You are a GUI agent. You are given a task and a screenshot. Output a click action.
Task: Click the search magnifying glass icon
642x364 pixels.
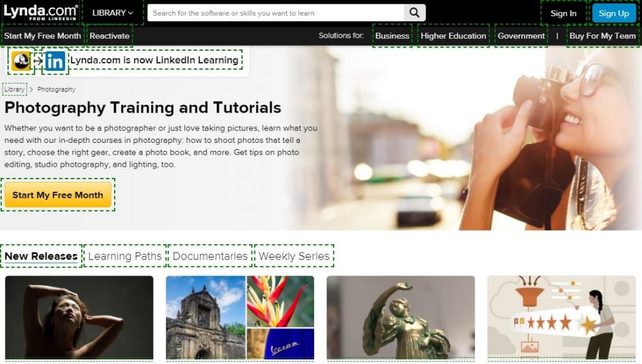click(414, 12)
